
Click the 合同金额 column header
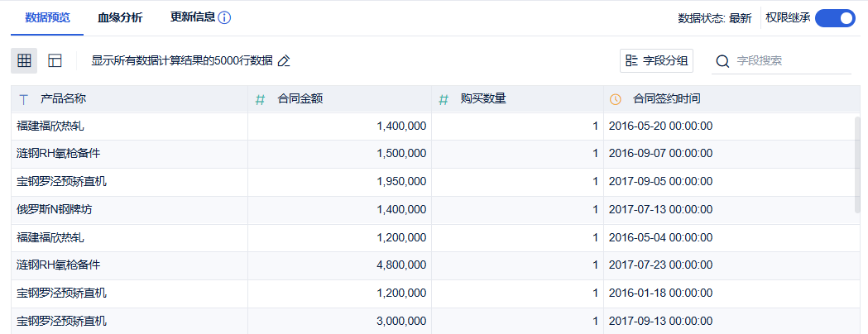(300, 99)
